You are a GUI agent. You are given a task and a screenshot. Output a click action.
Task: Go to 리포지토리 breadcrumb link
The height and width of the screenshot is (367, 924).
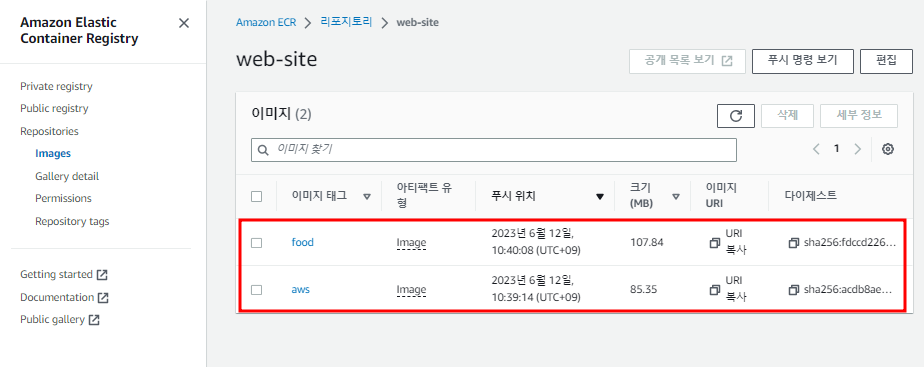click(x=346, y=22)
